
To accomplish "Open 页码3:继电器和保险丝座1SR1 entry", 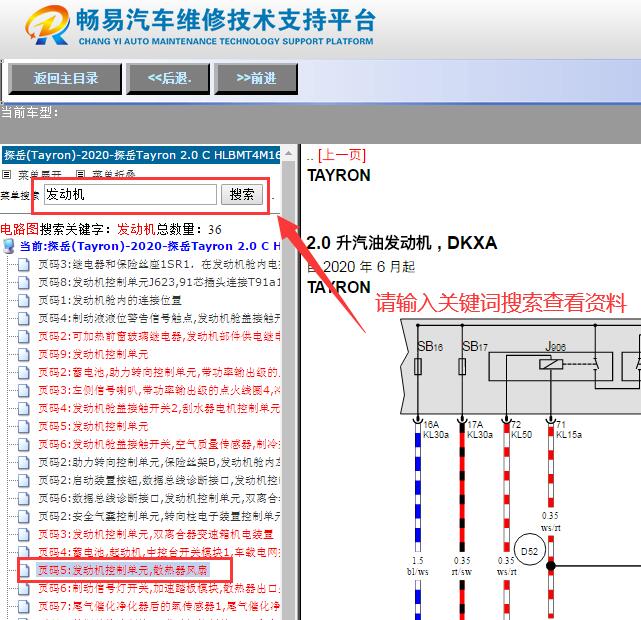I will point(159,264).
